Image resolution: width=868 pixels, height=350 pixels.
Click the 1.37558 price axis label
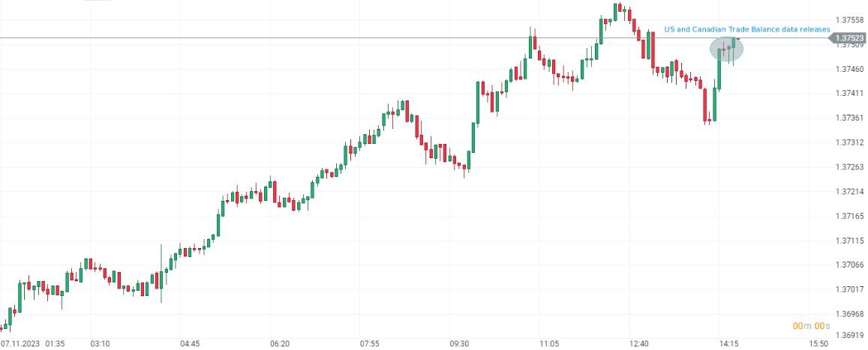[x=850, y=20]
